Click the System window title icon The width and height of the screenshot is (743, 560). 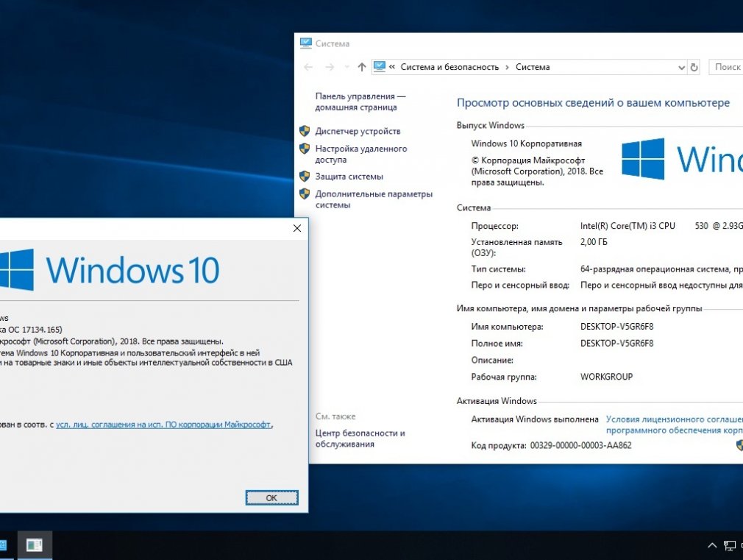[x=306, y=43]
